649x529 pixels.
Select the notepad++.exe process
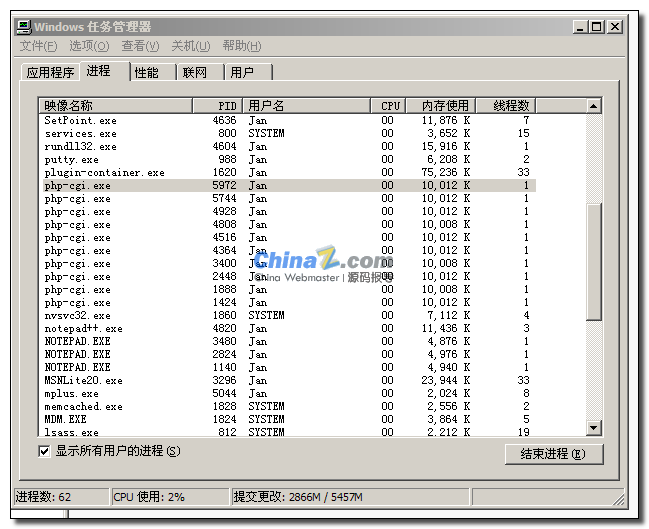coord(287,329)
